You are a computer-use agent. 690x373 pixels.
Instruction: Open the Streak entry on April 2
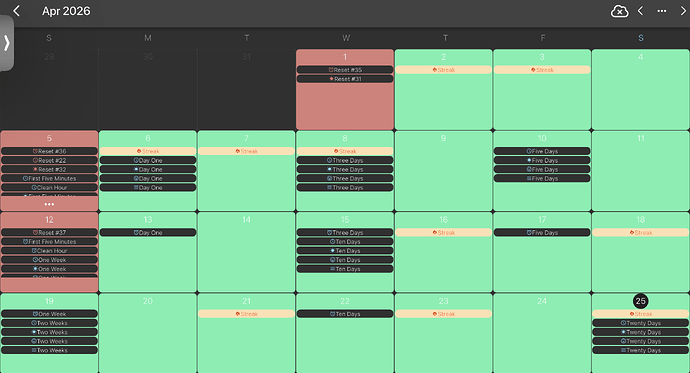point(444,69)
